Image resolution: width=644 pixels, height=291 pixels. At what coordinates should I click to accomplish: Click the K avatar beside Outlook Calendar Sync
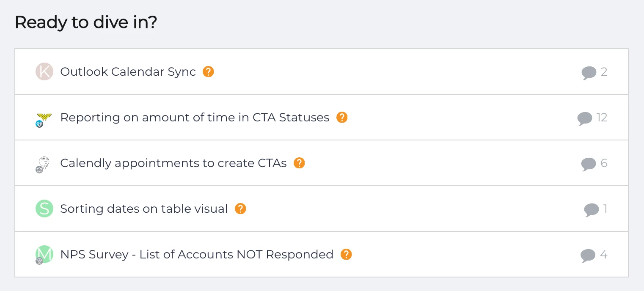[44, 72]
